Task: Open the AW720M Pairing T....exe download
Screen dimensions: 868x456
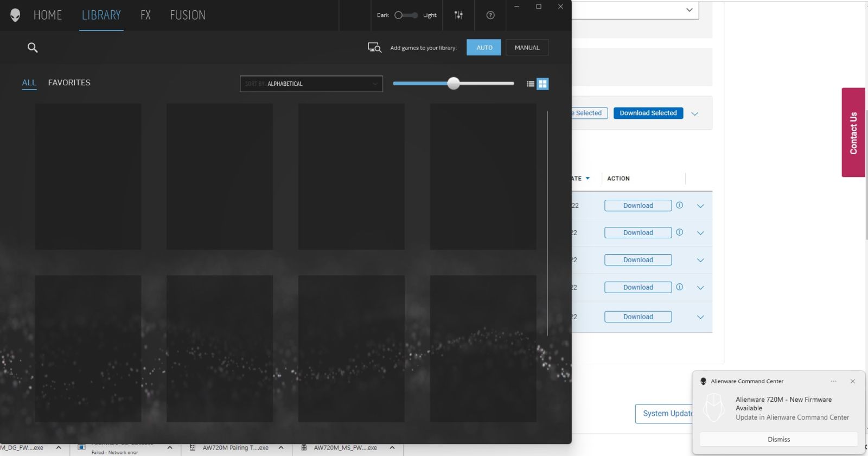Action: (x=235, y=448)
